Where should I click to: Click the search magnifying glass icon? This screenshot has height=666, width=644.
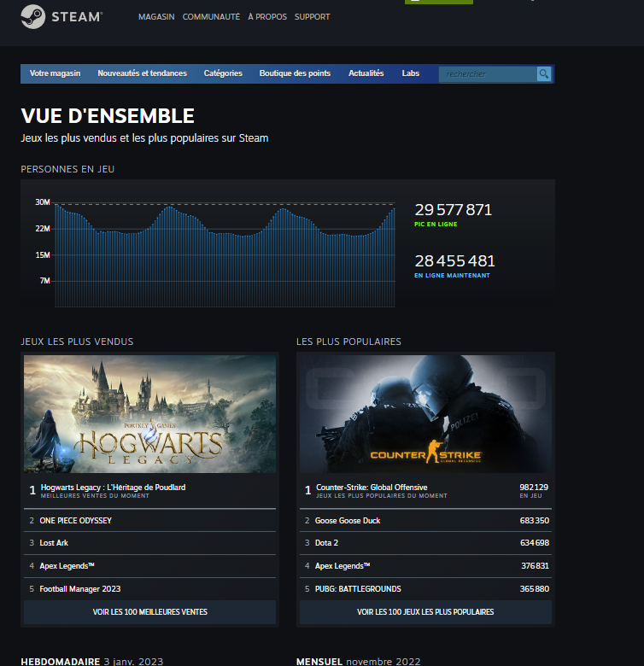pos(544,74)
